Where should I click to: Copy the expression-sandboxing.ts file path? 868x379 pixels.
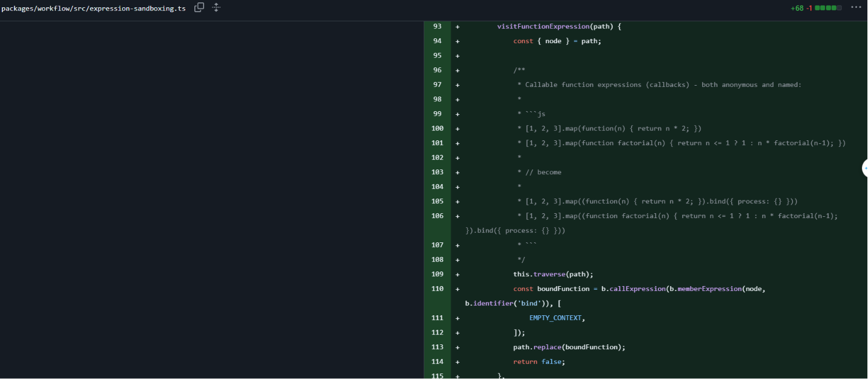199,8
